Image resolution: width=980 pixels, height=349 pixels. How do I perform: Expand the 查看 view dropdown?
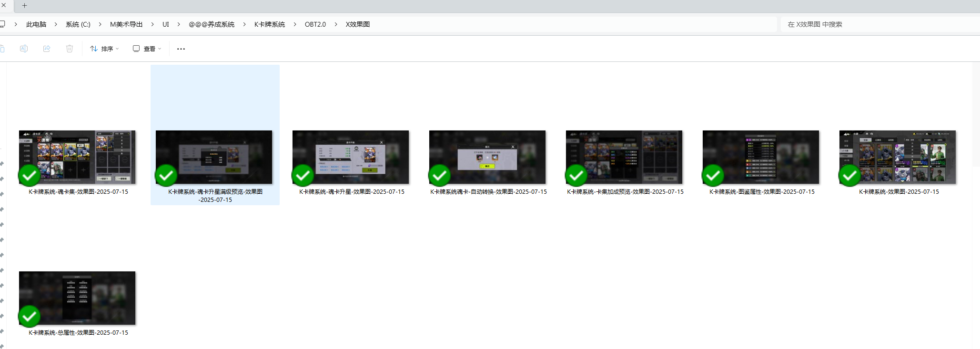[x=160, y=49]
